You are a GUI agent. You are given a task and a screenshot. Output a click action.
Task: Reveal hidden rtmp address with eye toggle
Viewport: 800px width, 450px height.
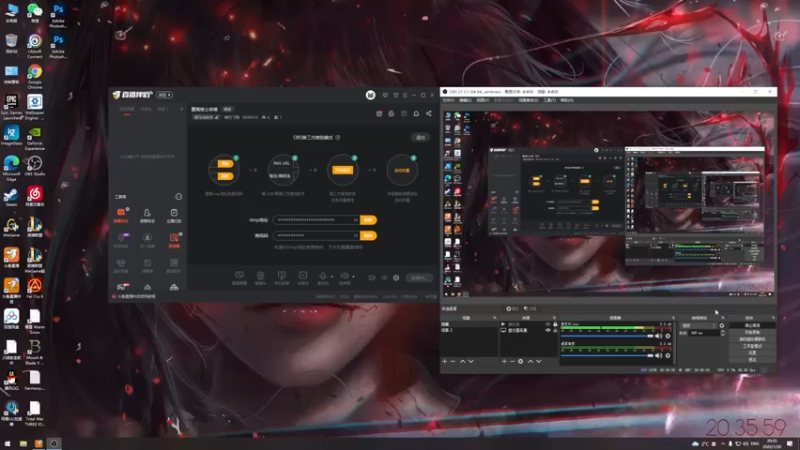click(356, 220)
